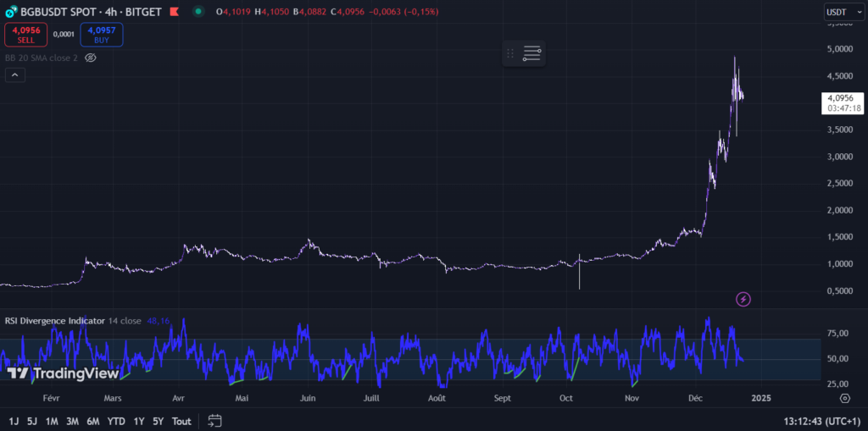The width and height of the screenshot is (868, 431).
Task: Click the green market status dot
Action: pos(198,11)
